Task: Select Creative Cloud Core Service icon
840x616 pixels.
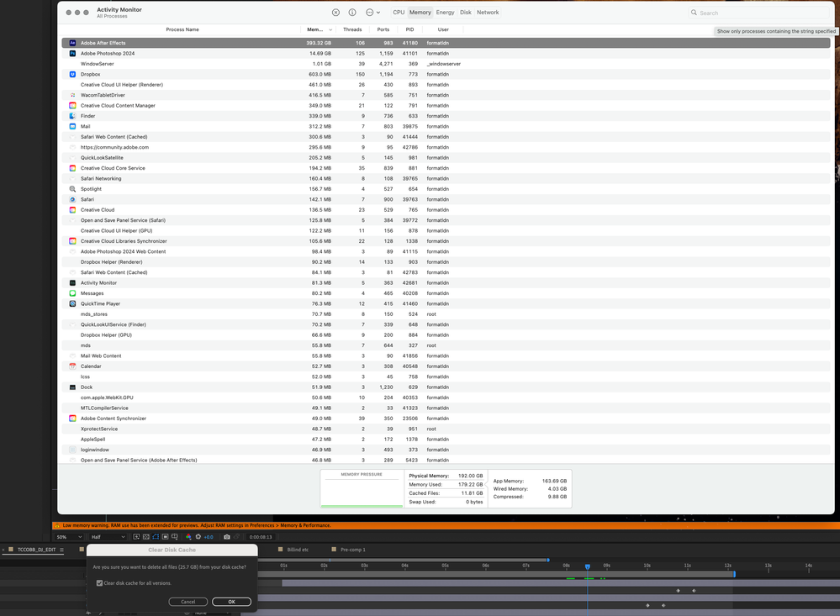Action: click(72, 168)
